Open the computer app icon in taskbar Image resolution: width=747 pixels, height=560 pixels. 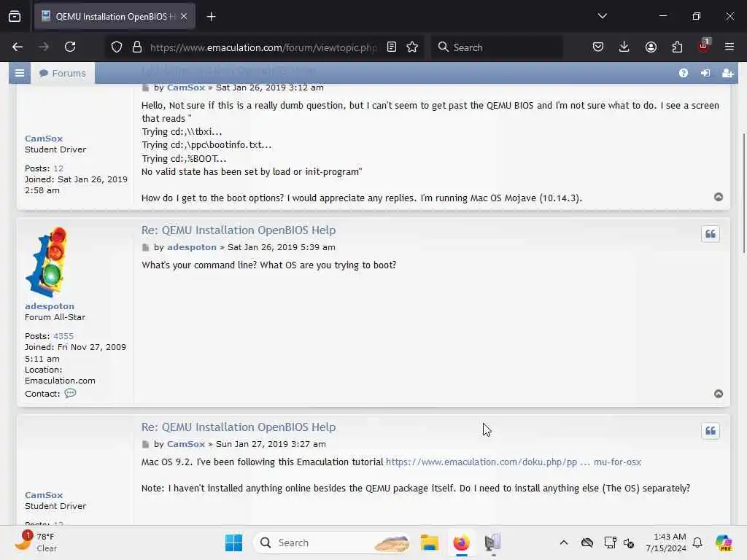pyautogui.click(x=492, y=542)
